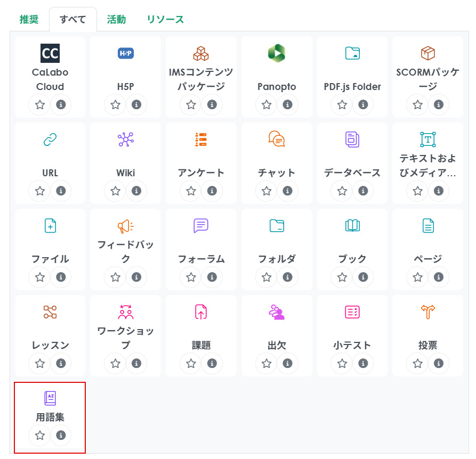
Task: Star the ブック module as favorite
Action: 342,277
